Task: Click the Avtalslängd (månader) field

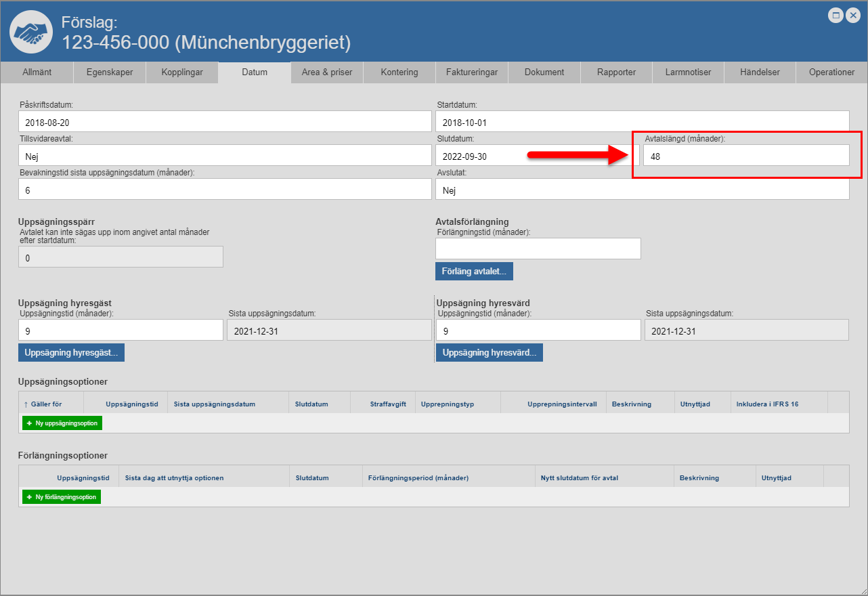Action: click(745, 156)
